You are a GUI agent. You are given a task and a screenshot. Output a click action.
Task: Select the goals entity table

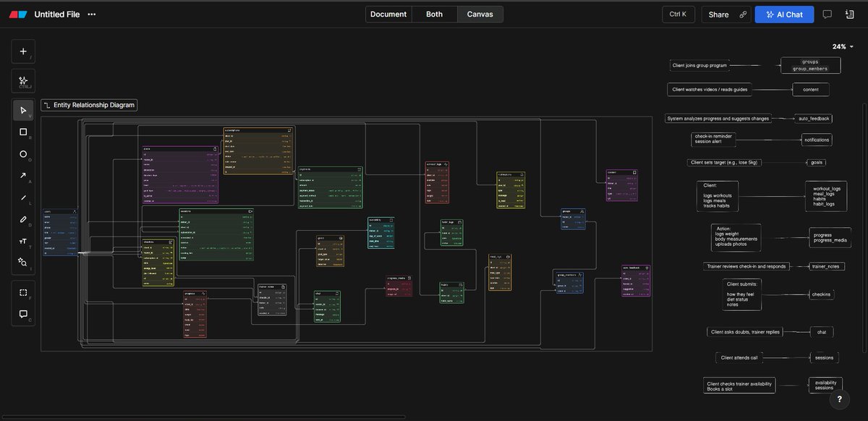tap(331, 251)
